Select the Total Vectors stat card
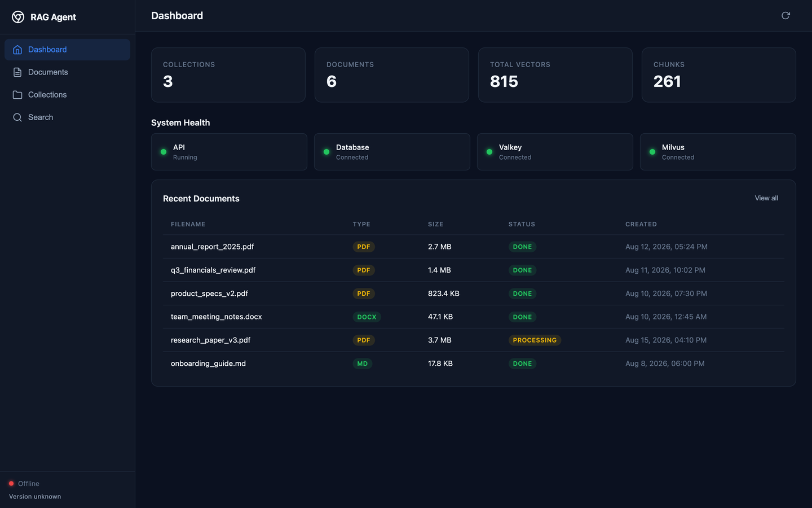The width and height of the screenshot is (812, 508). tap(555, 75)
